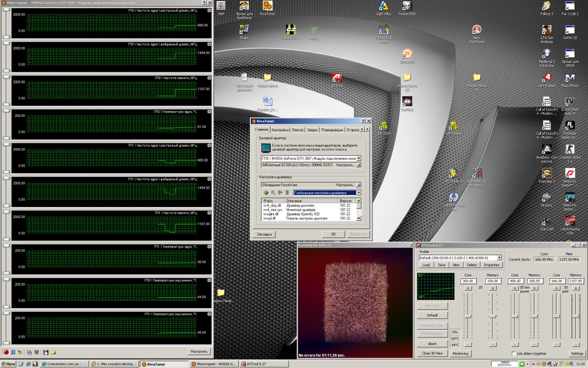Click the blue pause icon in the monitoring toolbar
Image resolution: width=588 pixels, height=368 pixels.
click(13, 352)
